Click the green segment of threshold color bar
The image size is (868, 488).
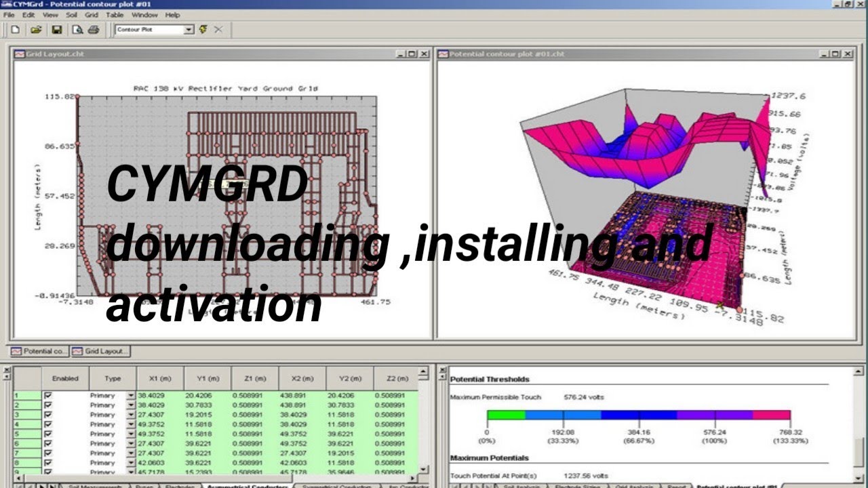[506, 415]
